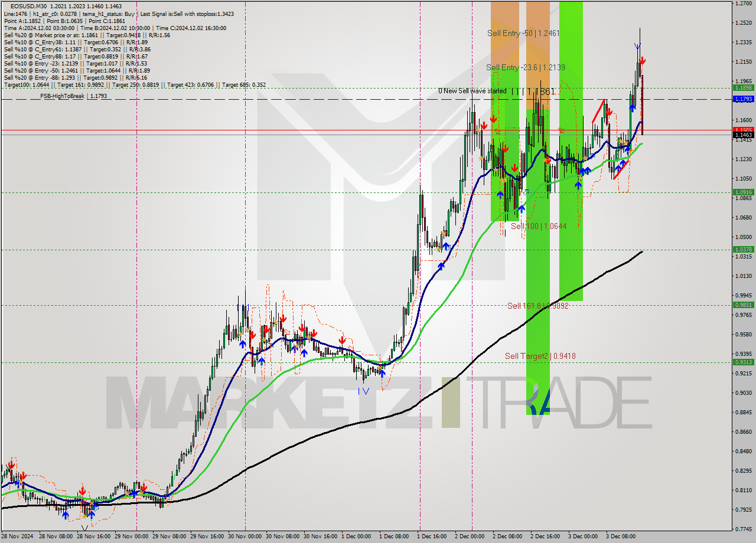
Task: Click the current price 1.1463 tag
Action: pyautogui.click(x=742, y=135)
